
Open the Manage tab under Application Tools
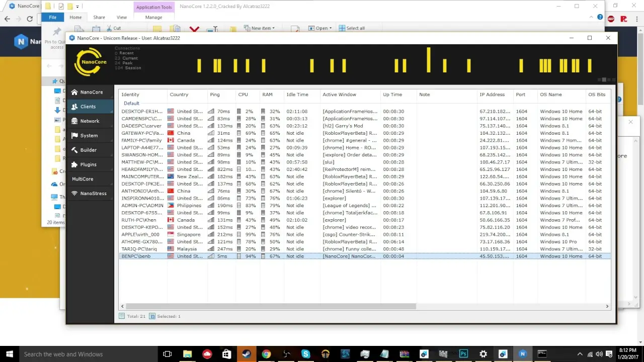(153, 17)
